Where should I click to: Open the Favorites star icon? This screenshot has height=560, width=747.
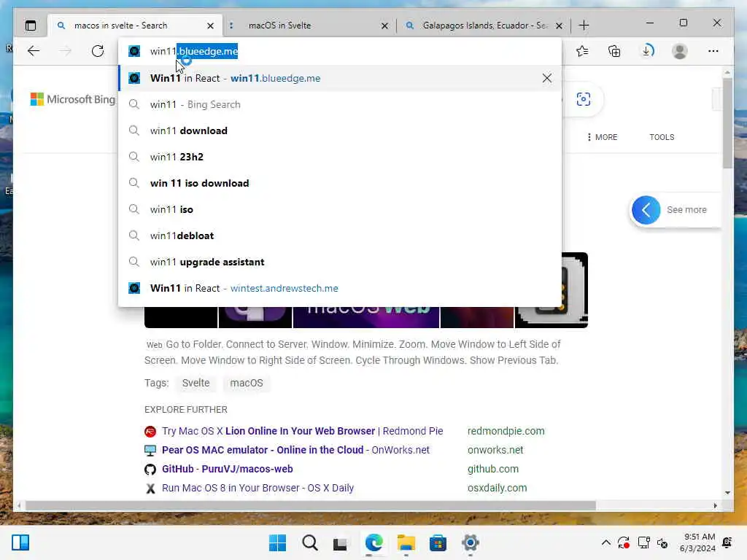click(582, 51)
